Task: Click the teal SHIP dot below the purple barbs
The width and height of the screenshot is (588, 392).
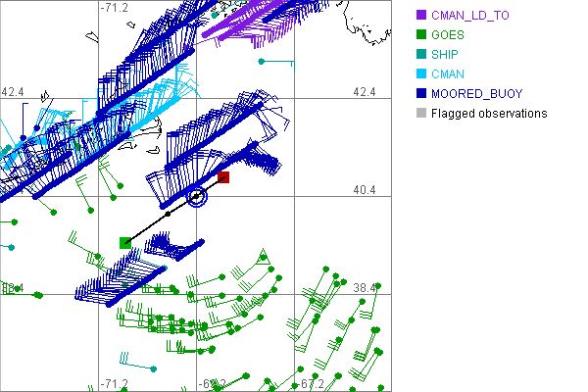Action: coord(261,62)
